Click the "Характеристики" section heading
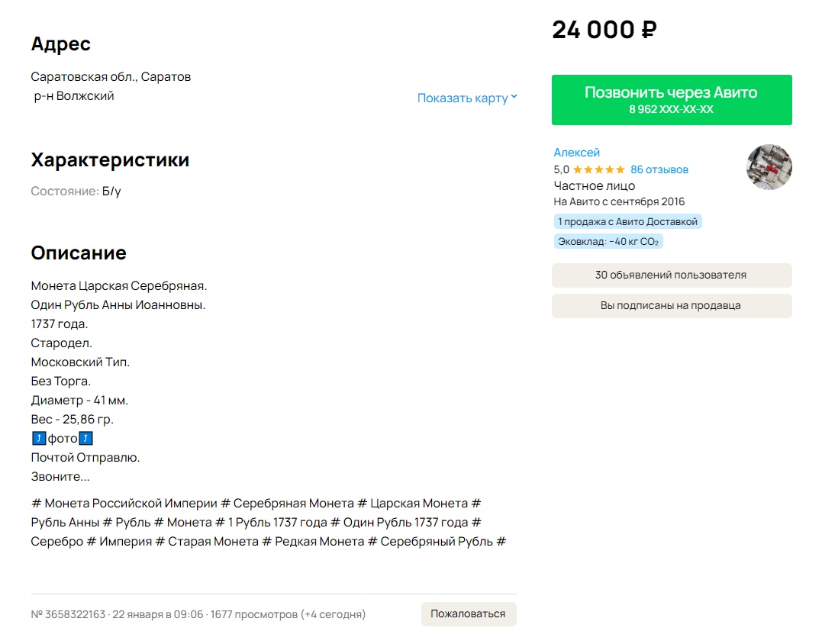Screen dimensions: 822x644 point(110,160)
